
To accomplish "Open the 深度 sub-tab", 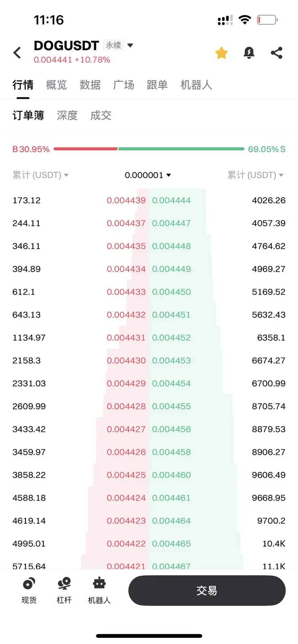I will [x=67, y=115].
